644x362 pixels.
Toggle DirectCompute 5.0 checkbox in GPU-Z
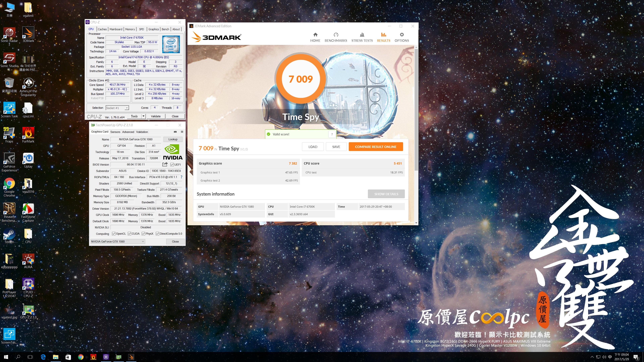157,234
